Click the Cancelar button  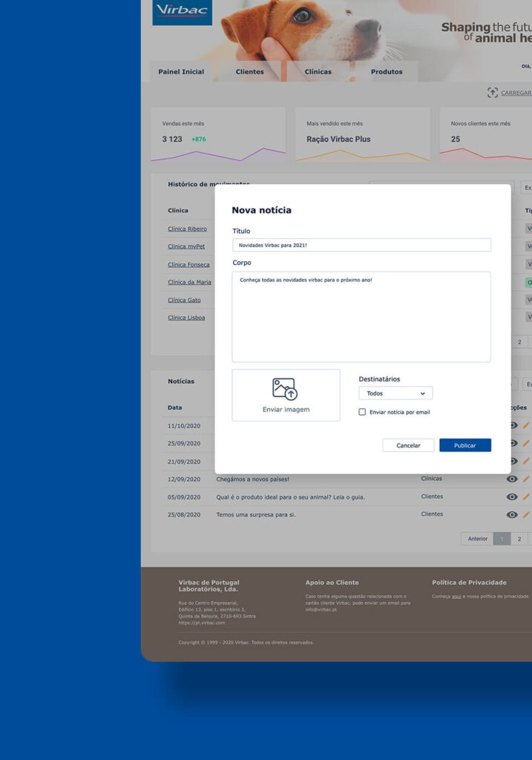408,445
